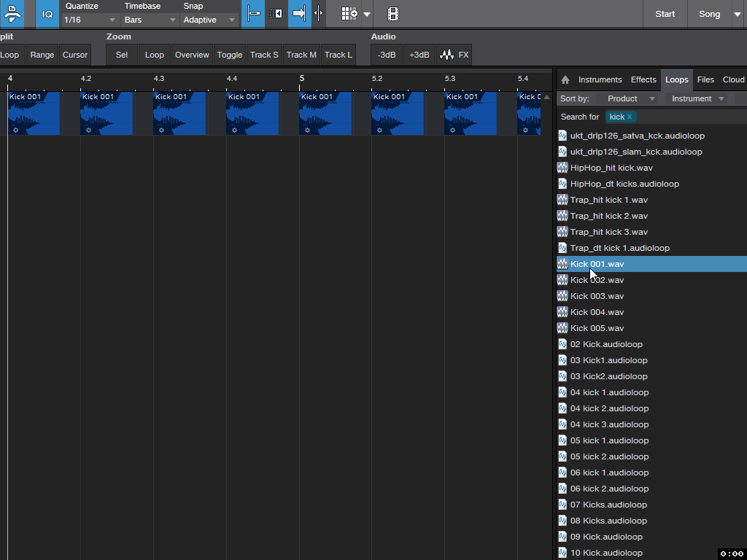Image resolution: width=747 pixels, height=560 pixels.
Task: Open the Macro toolbar grid icon
Action: point(349,14)
